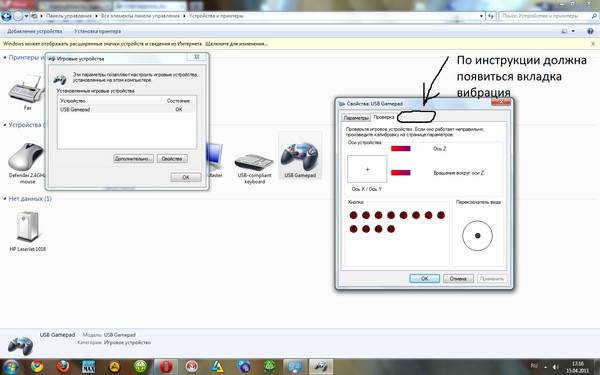This screenshot has width=600, height=375.
Task: Click the Дополнительно button
Action: coord(133,158)
